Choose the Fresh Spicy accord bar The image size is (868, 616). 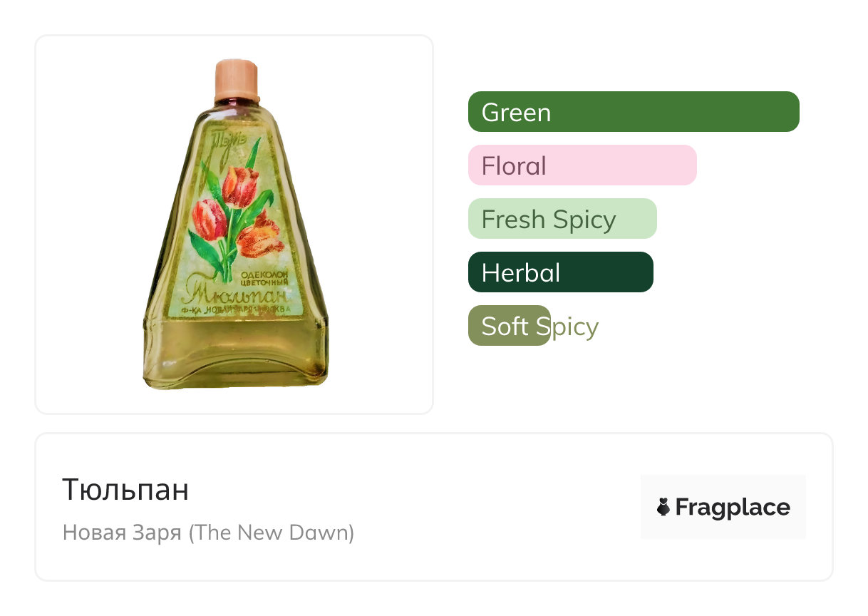(x=562, y=219)
